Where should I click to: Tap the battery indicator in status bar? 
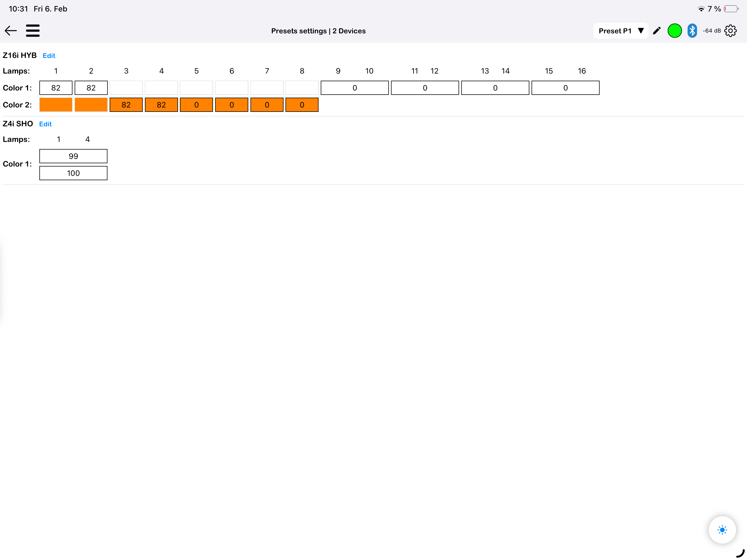pos(731,9)
